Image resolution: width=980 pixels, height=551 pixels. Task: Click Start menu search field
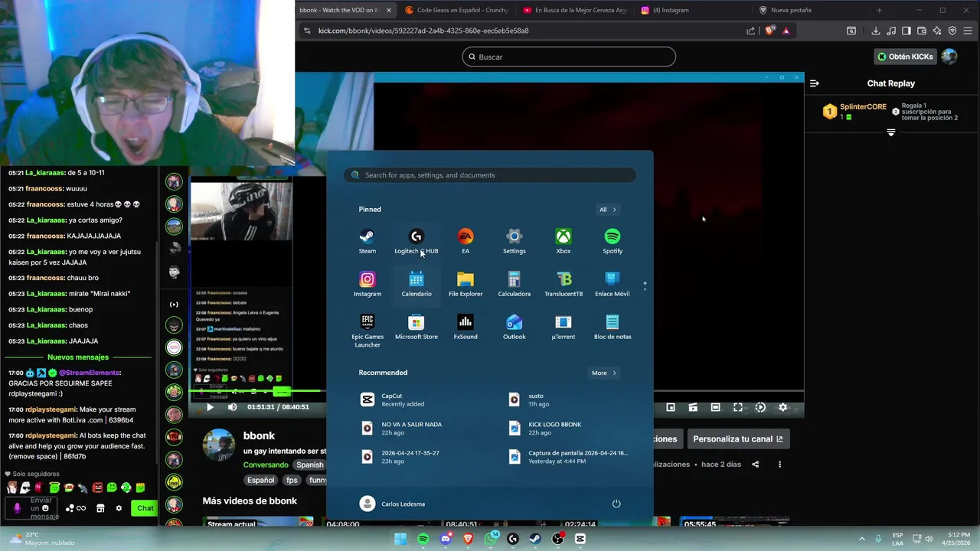[x=490, y=175]
